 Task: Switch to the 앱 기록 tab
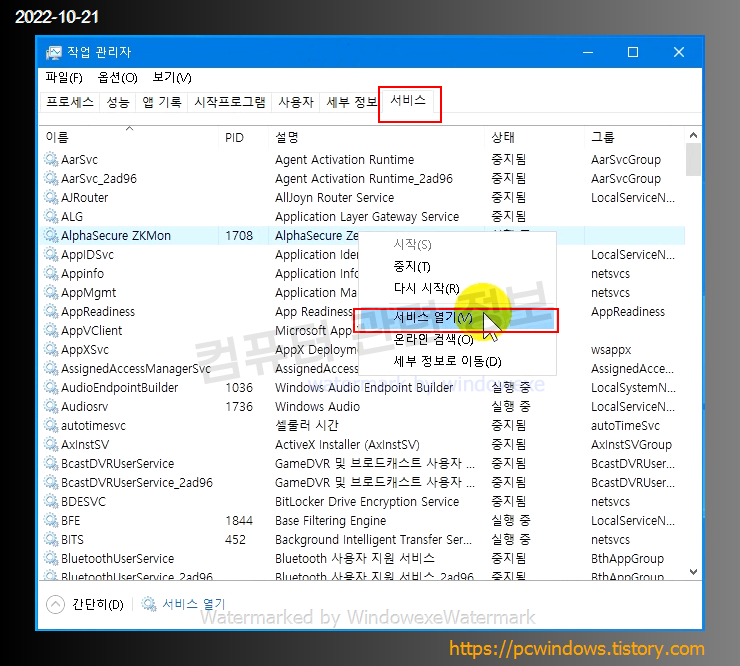[x=162, y=102]
